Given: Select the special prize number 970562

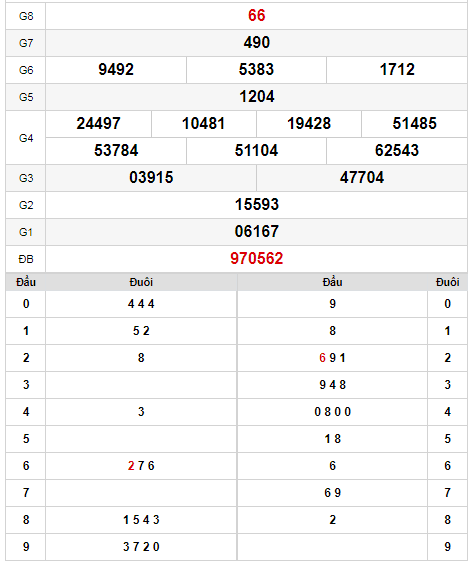Looking at the screenshot, I should (x=257, y=258).
